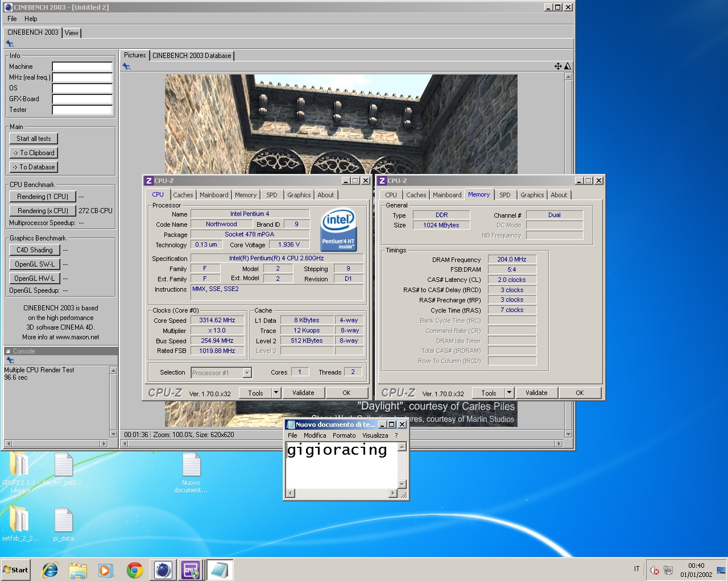
Task: Click the pin icon in Console panel
Action: pos(10,360)
